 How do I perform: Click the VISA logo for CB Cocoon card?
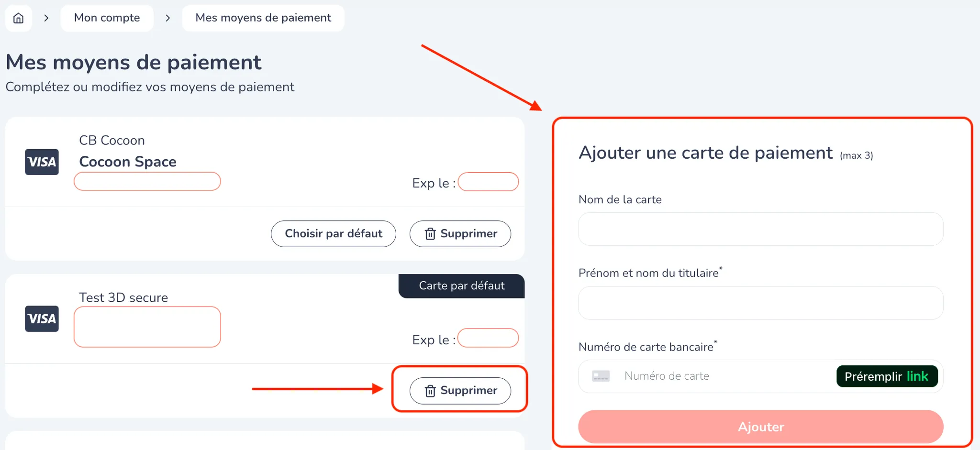[x=42, y=162]
